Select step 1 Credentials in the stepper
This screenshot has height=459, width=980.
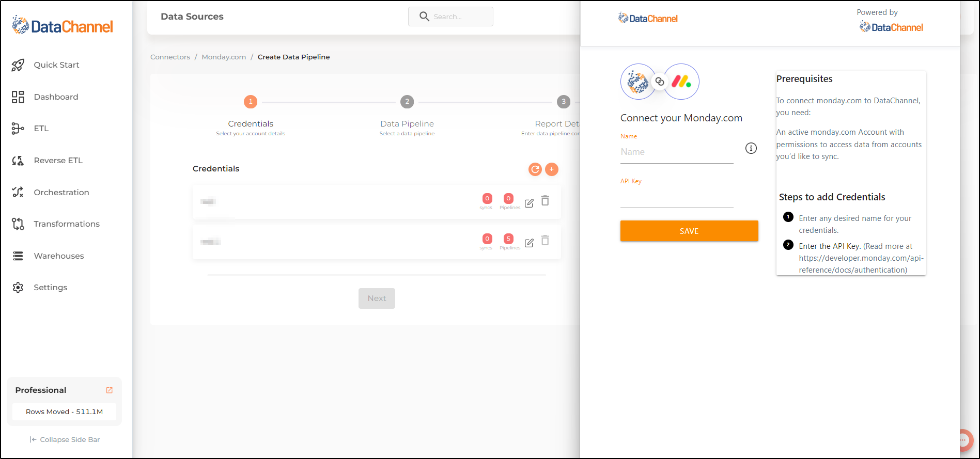pos(251,102)
